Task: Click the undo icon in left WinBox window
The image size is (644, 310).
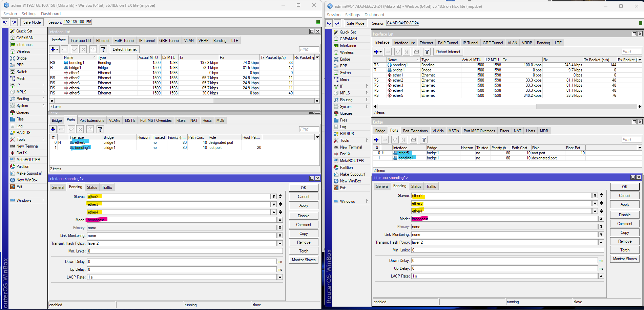Action: [x=5, y=22]
